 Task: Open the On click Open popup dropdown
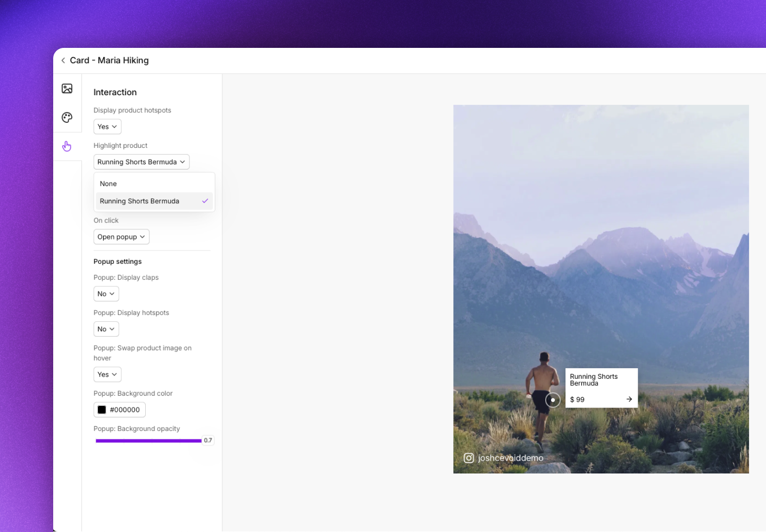point(121,237)
